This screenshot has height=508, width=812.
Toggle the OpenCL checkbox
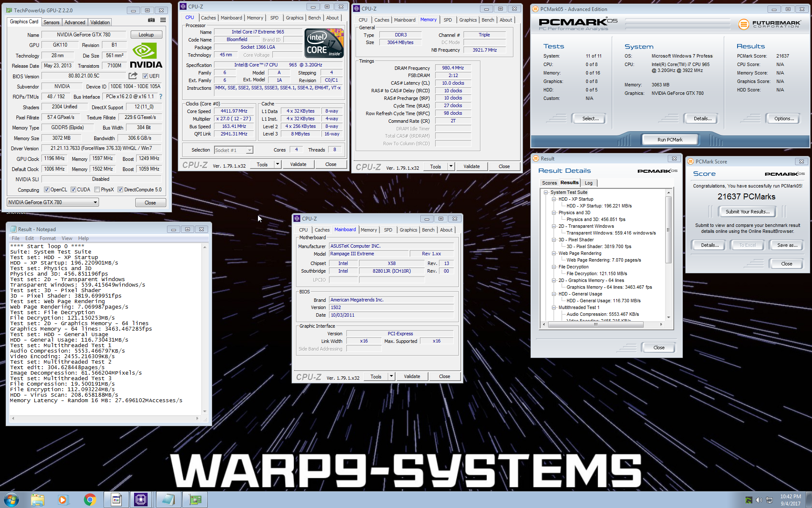(x=47, y=190)
